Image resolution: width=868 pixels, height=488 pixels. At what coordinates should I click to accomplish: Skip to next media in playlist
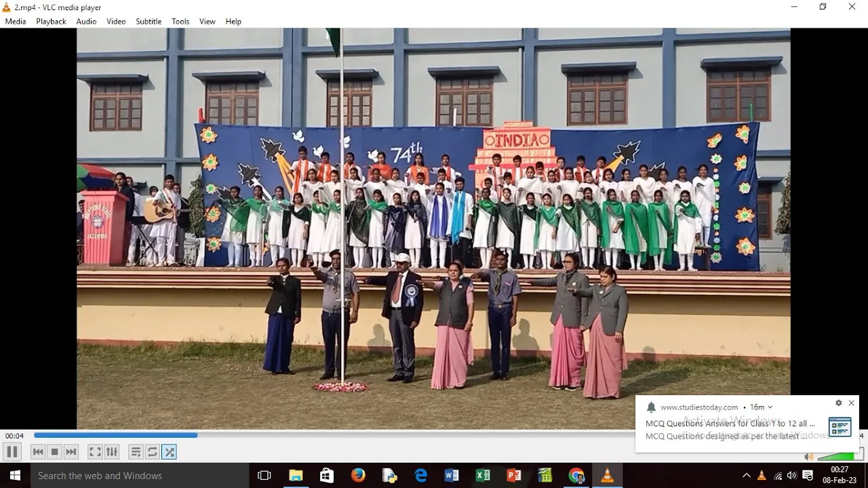point(71,452)
